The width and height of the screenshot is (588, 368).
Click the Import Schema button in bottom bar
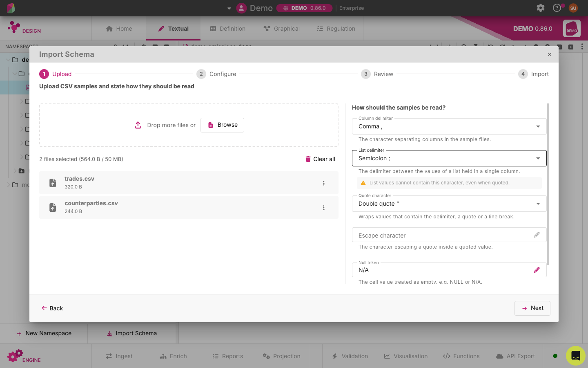[x=132, y=334]
